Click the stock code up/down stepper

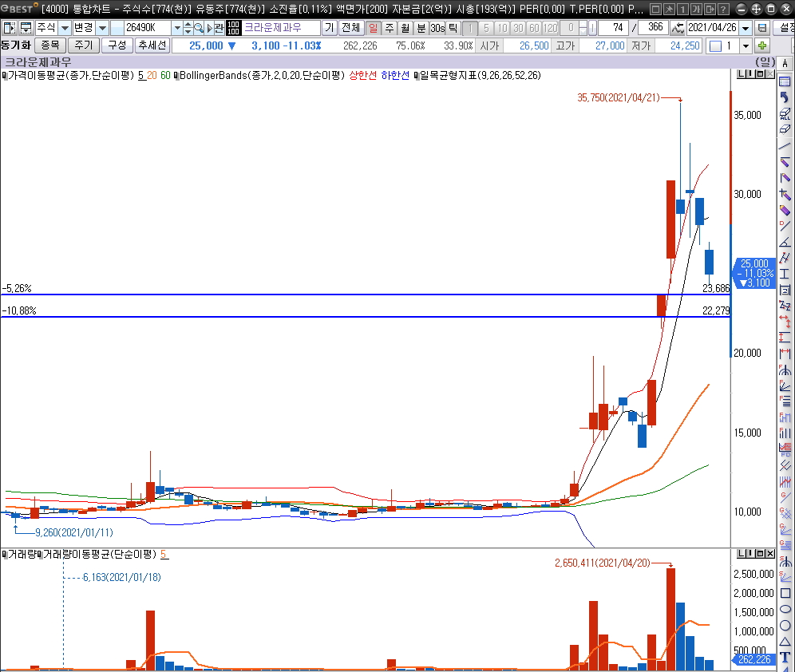tap(188, 28)
